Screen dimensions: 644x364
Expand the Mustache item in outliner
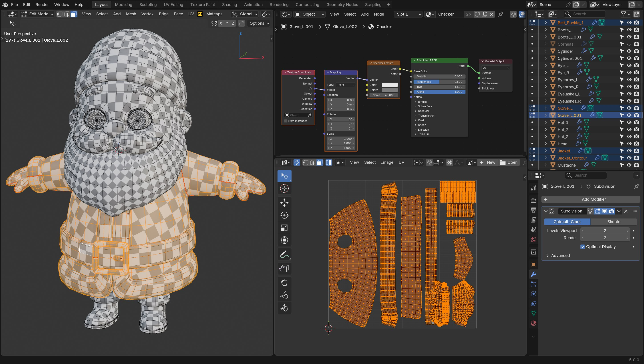tap(545, 165)
